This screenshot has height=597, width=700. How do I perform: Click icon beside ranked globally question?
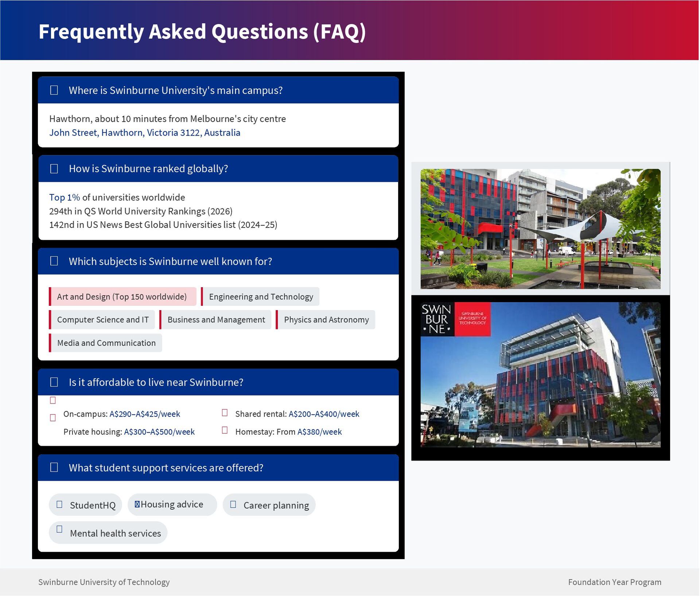coord(54,169)
